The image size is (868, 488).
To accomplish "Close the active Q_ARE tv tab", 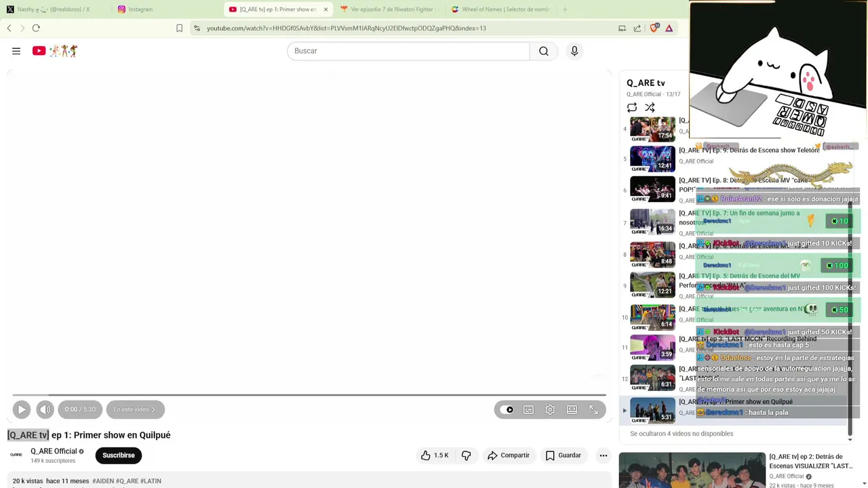I will [x=325, y=9].
